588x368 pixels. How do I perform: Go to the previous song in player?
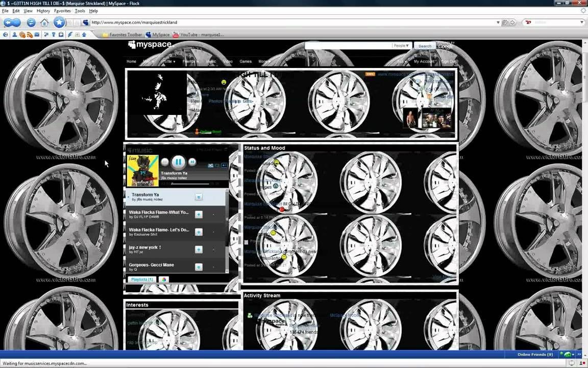165,162
